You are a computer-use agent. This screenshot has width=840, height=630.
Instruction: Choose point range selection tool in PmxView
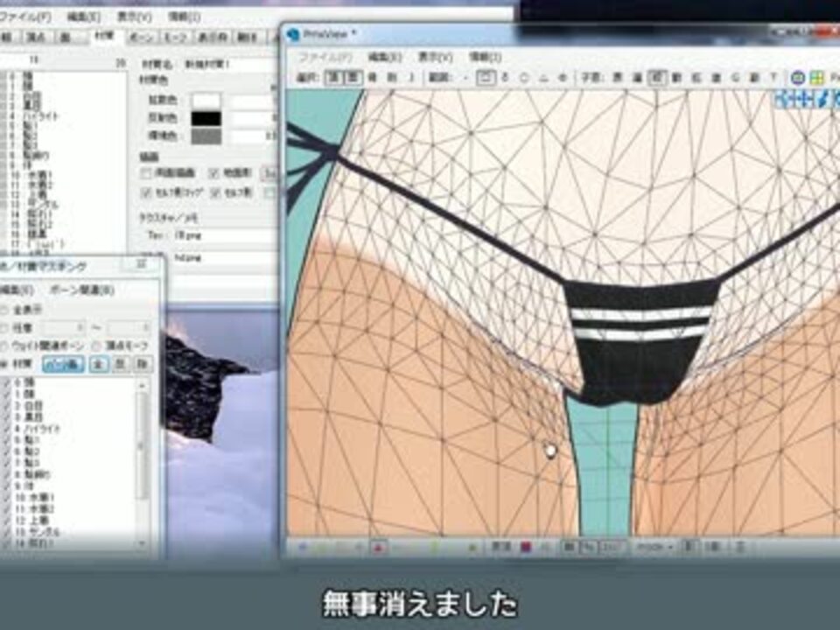pyautogui.click(x=465, y=78)
